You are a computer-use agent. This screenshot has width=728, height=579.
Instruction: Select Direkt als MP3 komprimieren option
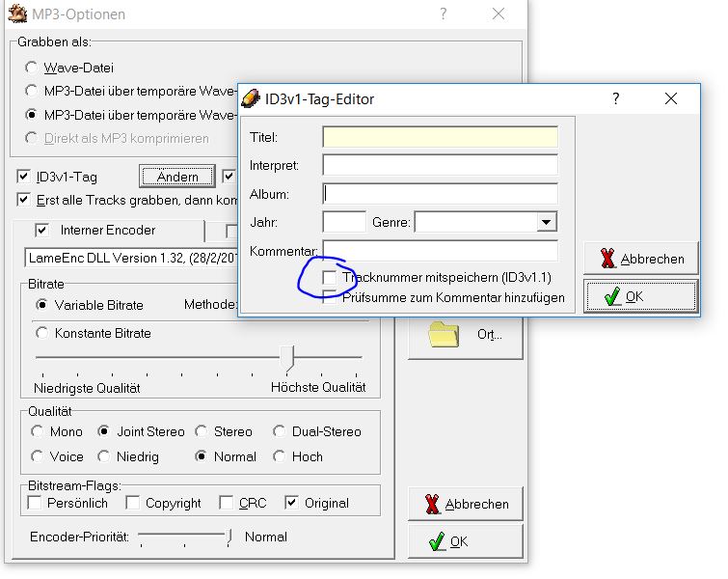[x=31, y=138]
